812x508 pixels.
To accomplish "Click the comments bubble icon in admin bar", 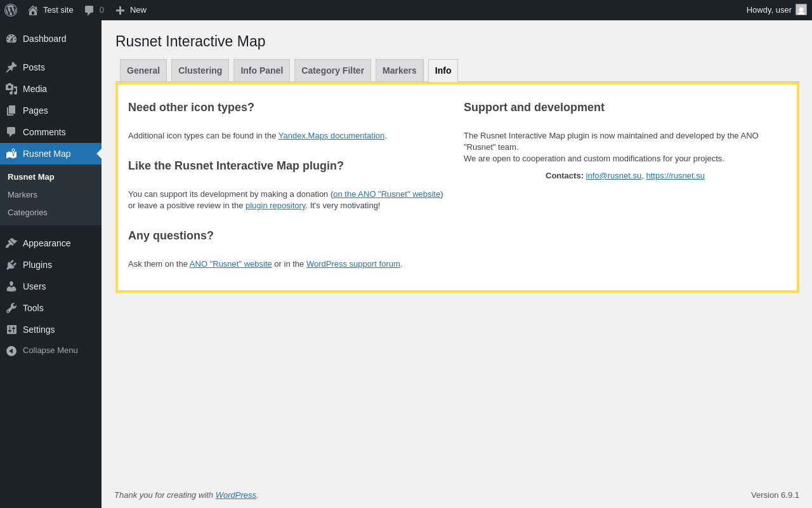I will point(89,10).
